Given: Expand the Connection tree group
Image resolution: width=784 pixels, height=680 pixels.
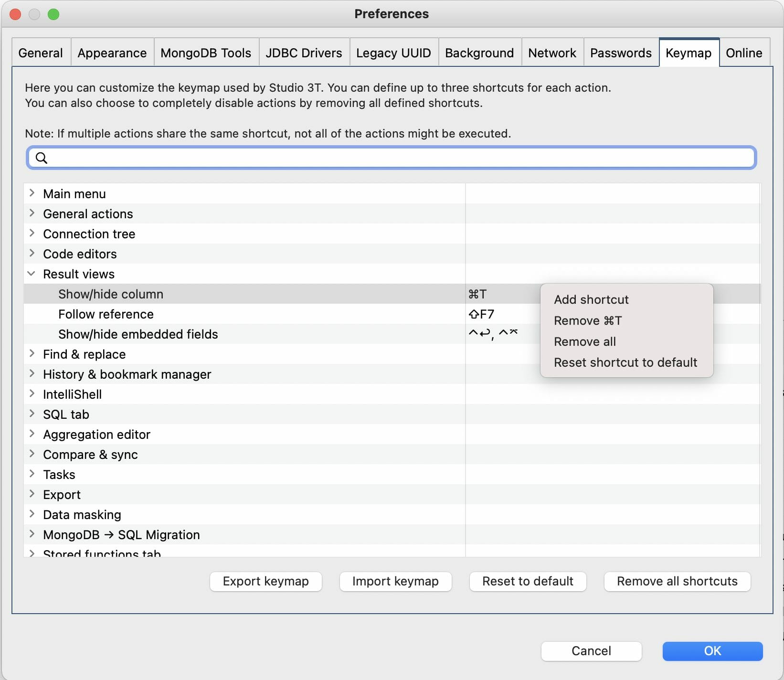Looking at the screenshot, I should click(32, 234).
